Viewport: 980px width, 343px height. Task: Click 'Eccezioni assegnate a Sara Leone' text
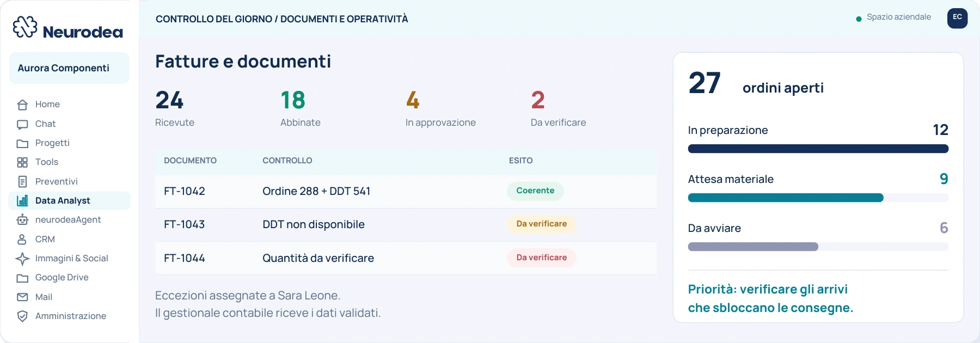click(x=248, y=296)
